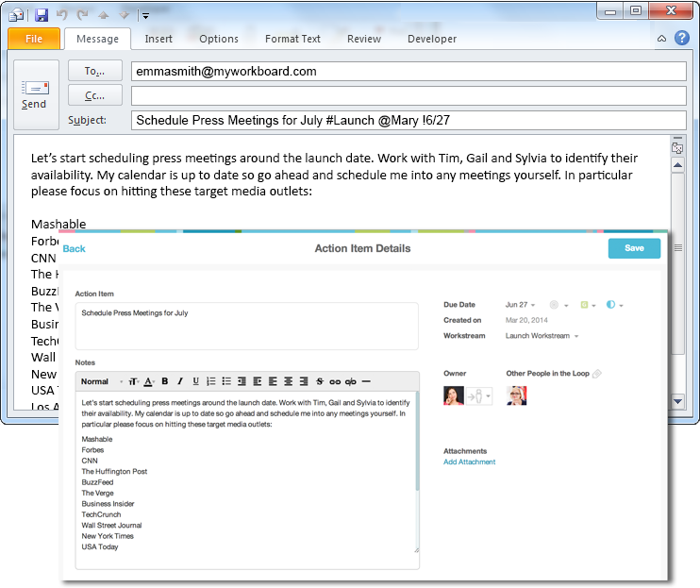This screenshot has width=700, height=588.
Task: Align notes text left
Action: click(x=273, y=381)
